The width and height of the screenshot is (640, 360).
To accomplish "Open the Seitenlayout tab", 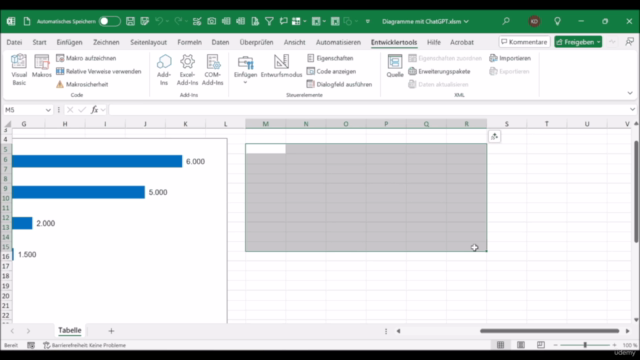I will [149, 42].
